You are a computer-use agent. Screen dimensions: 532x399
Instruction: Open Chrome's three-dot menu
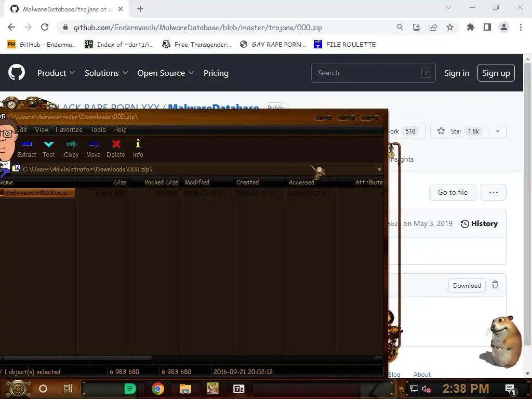(521, 27)
